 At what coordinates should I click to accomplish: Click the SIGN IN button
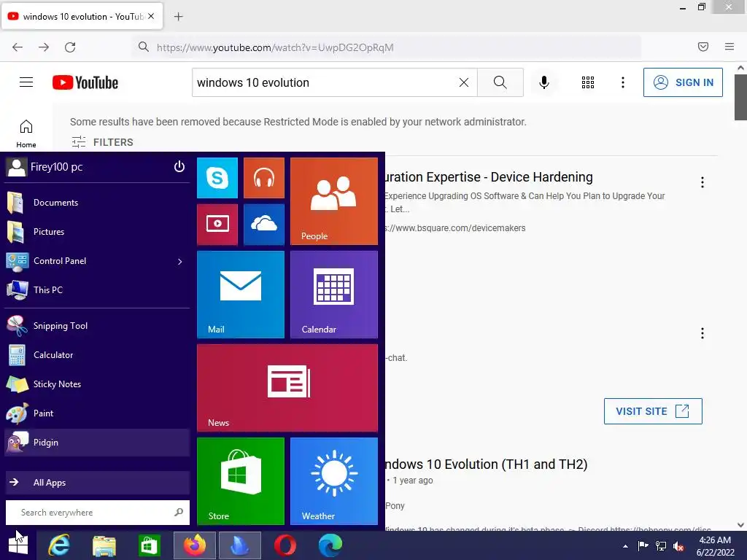(683, 82)
